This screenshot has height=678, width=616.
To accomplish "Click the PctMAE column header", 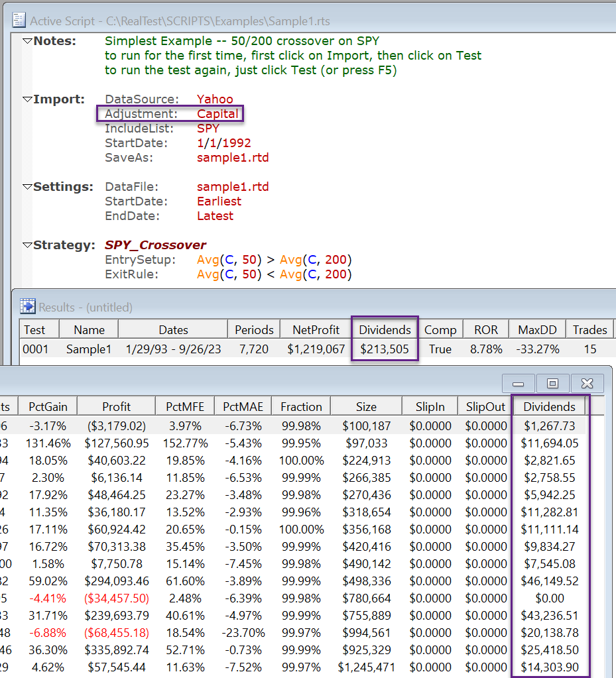I will tap(245, 406).
